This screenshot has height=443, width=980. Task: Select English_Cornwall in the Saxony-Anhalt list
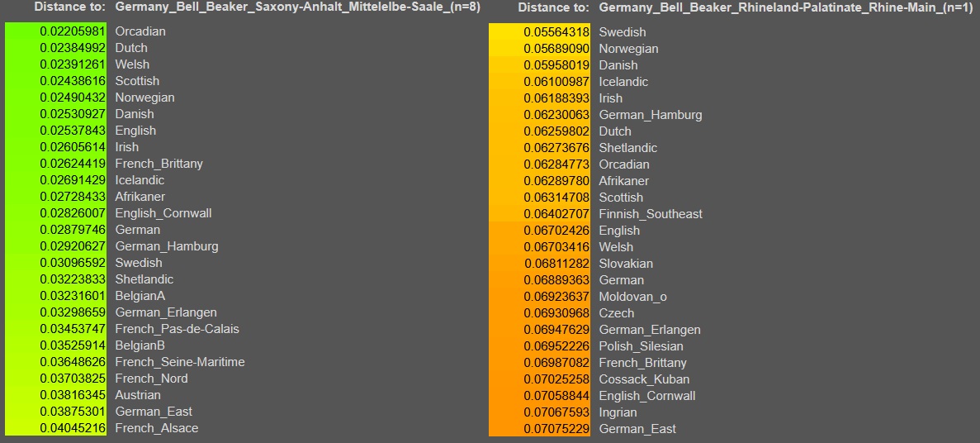[x=163, y=213]
